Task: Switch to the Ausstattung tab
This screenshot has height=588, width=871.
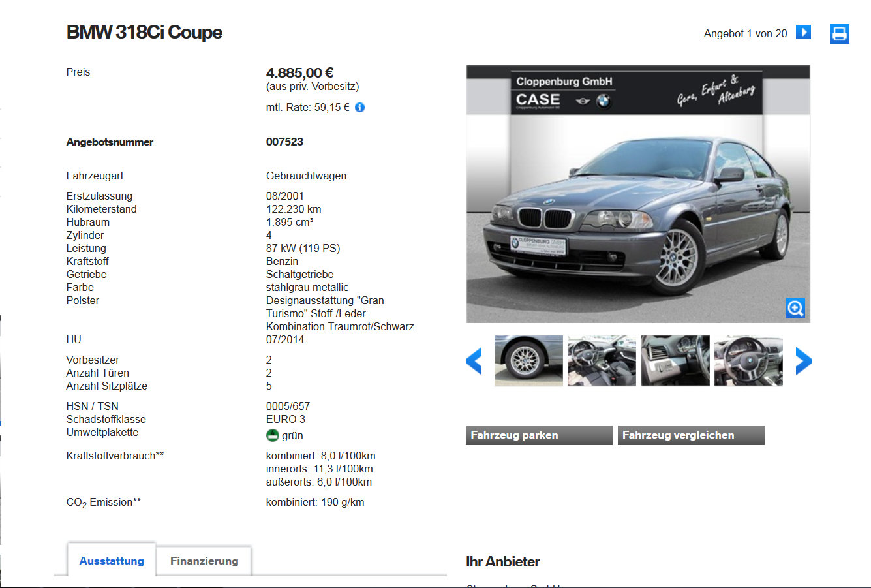Action: [x=112, y=561]
